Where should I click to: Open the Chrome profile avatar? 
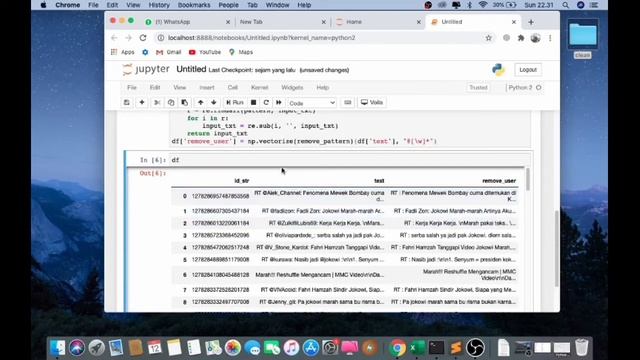tap(535, 38)
